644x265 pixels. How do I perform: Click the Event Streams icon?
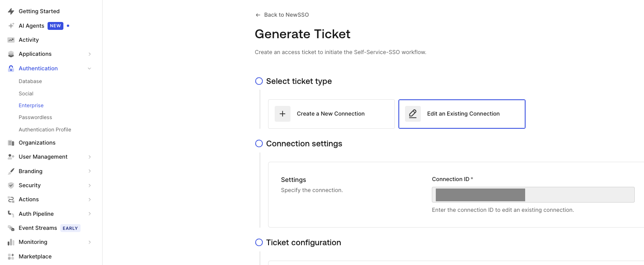tap(11, 228)
